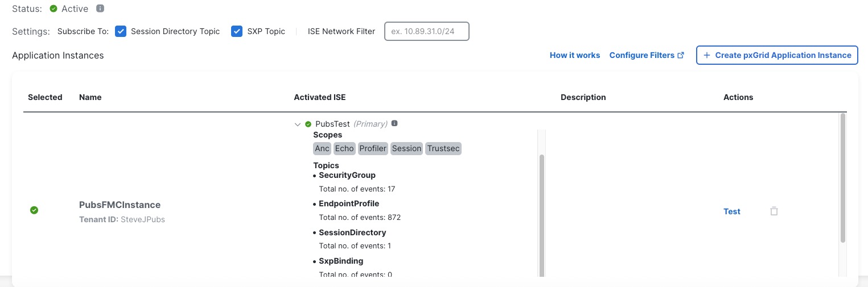This screenshot has height=287, width=868.
Task: Click the info icon beside PubsTest (Primary)
Action: pyautogui.click(x=394, y=123)
